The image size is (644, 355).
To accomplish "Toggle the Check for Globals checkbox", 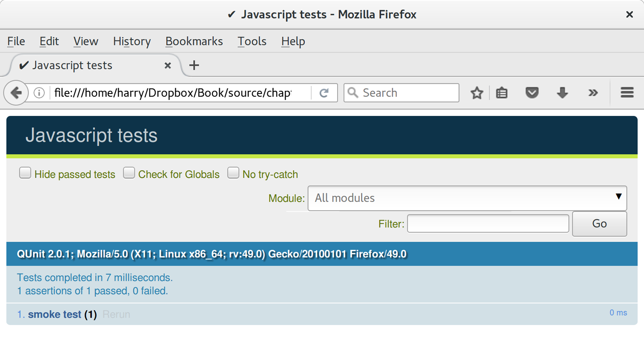I will coord(129,173).
